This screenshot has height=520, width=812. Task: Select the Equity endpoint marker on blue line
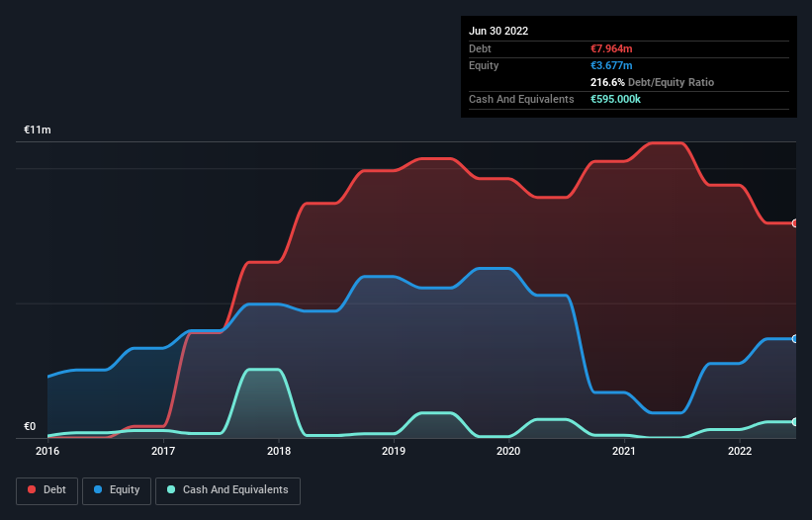tap(795, 339)
